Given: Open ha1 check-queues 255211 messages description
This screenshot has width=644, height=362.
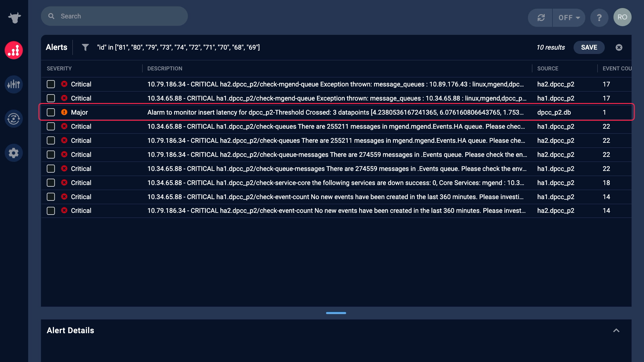Looking at the screenshot, I should point(336,126).
